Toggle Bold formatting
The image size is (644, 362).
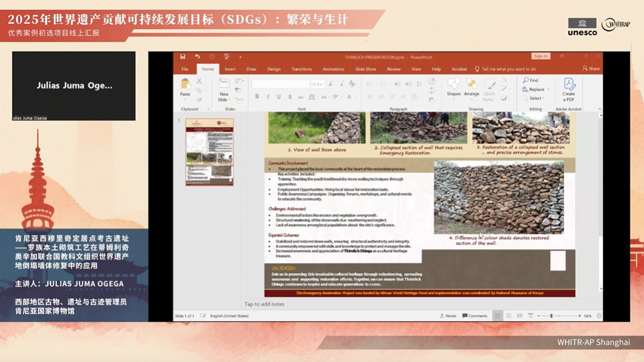point(257,97)
